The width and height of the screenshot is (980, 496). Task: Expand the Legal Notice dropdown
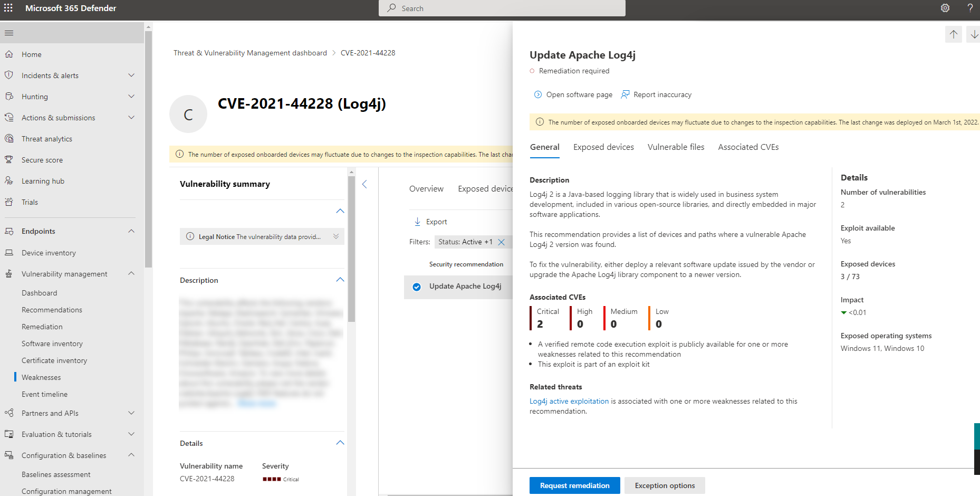point(336,236)
